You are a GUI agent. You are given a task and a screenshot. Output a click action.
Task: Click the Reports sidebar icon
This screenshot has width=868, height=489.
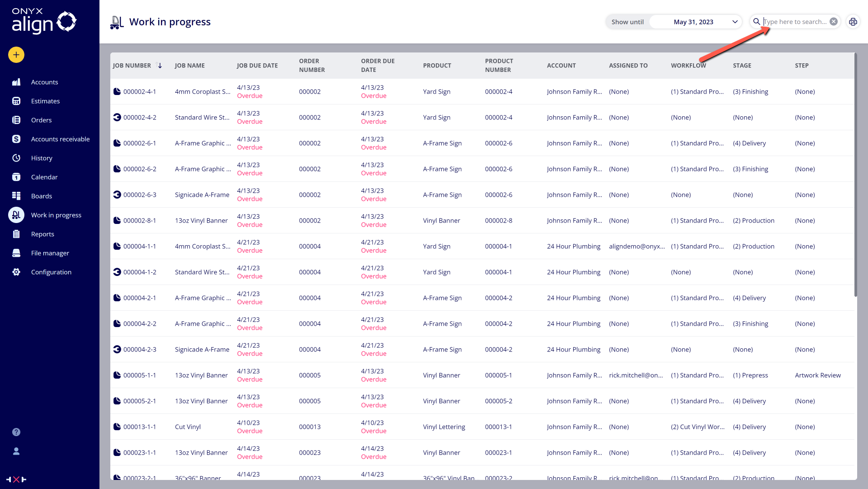pyautogui.click(x=16, y=234)
